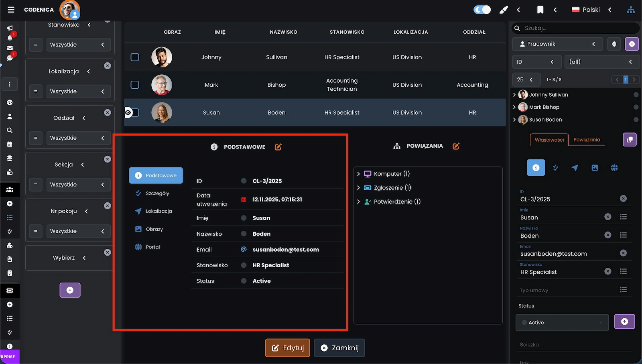
Task: Click the Zamknij button
Action: [339, 348]
